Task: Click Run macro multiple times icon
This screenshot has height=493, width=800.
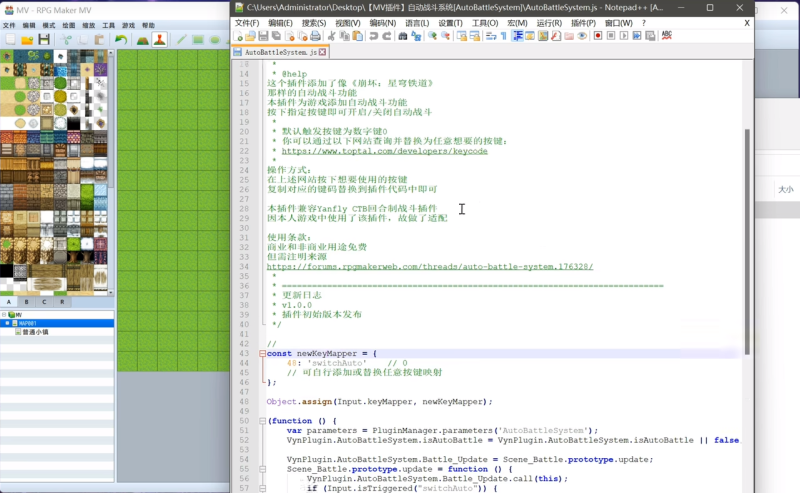Action: point(637,36)
